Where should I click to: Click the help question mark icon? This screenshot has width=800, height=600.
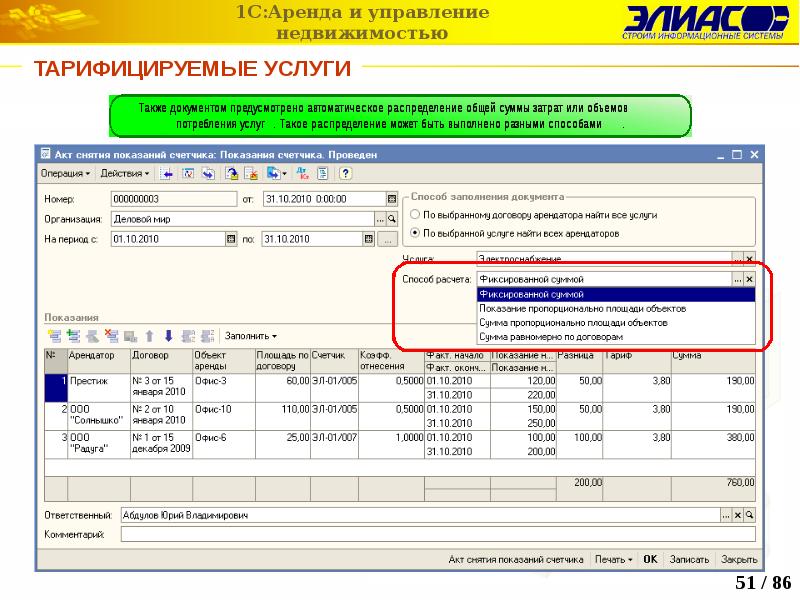point(346,173)
